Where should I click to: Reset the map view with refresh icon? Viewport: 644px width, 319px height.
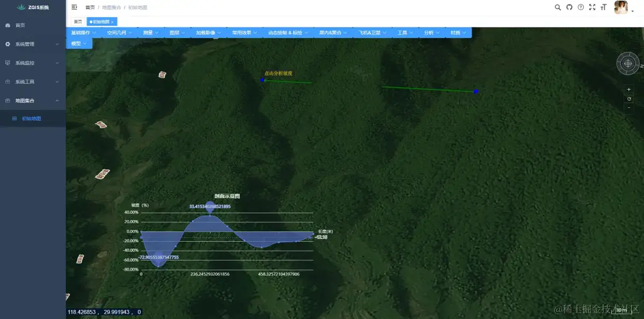[x=629, y=99]
